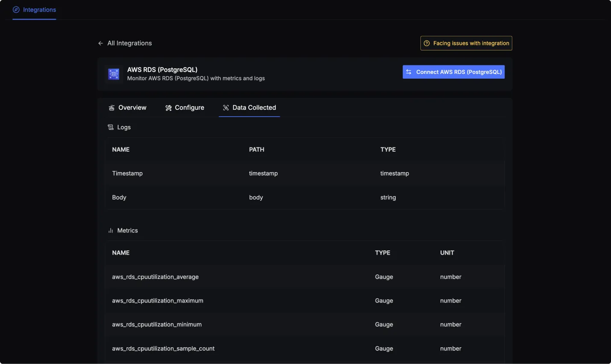Select the Data Collected tab
This screenshot has height=364, width=611.
[x=250, y=108]
